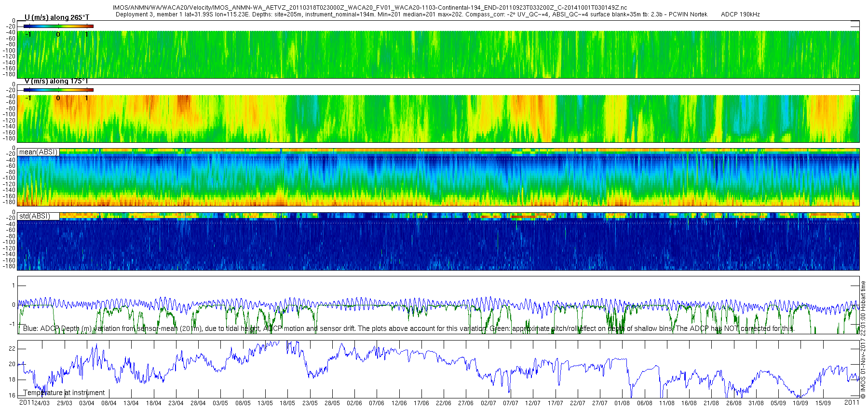Click the '-180' depth tick on std ABSI panel
This screenshot has width=868, height=410.
click(x=10, y=266)
